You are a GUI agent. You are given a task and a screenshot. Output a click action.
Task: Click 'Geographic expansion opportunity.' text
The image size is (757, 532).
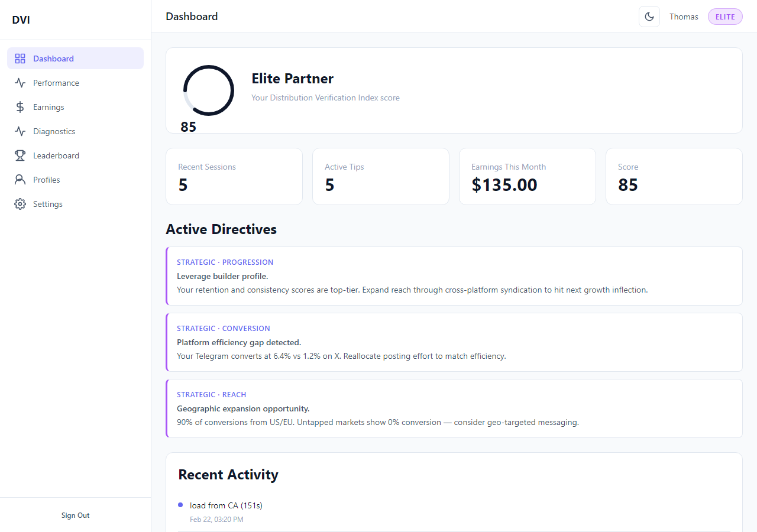coord(243,408)
